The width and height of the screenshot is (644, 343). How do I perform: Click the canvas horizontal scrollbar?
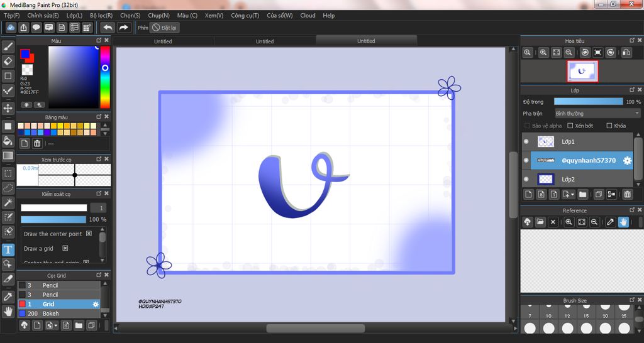315,328
